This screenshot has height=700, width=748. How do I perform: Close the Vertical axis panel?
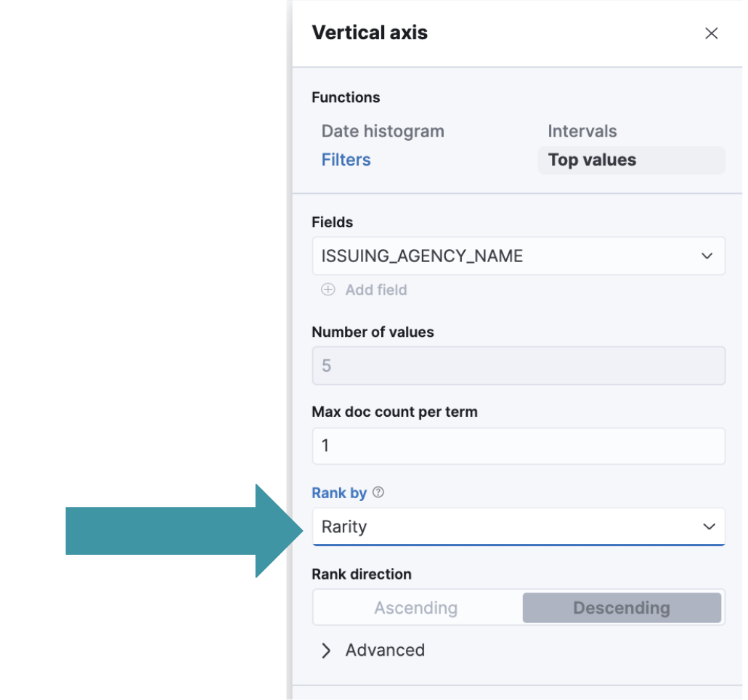(711, 33)
